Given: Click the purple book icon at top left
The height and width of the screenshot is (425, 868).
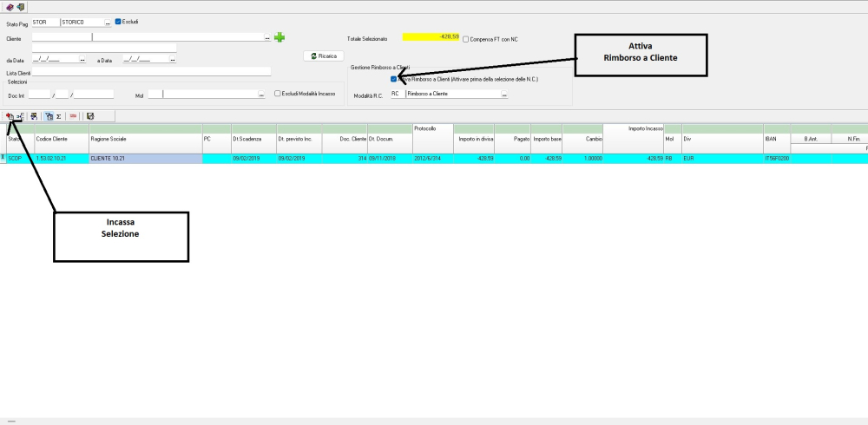Looking at the screenshot, I should coord(10,7).
